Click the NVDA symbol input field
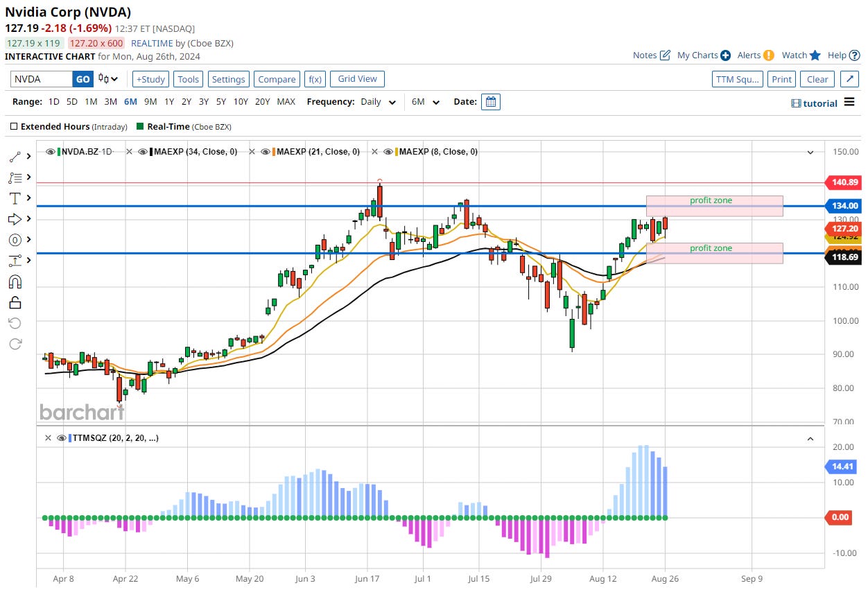868x599 pixels. [x=42, y=79]
